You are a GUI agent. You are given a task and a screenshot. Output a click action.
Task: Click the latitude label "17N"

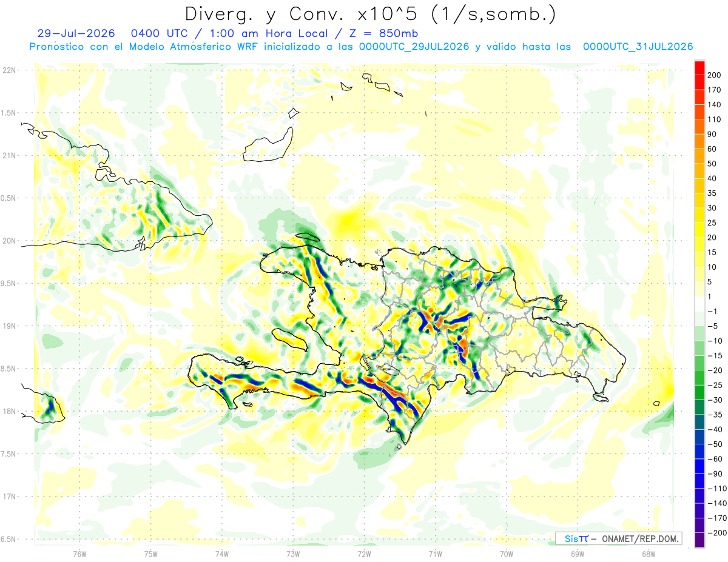pos(9,497)
